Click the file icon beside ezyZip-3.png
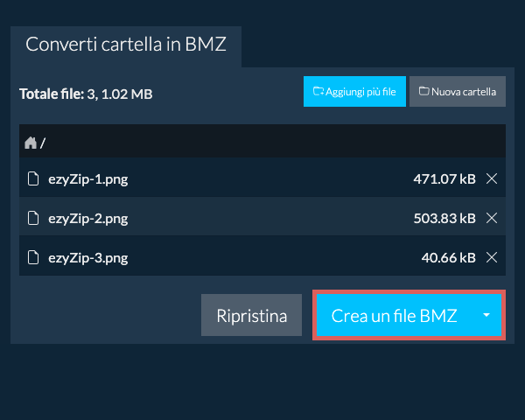Image resolution: width=525 pixels, height=420 pixels. tap(33, 257)
